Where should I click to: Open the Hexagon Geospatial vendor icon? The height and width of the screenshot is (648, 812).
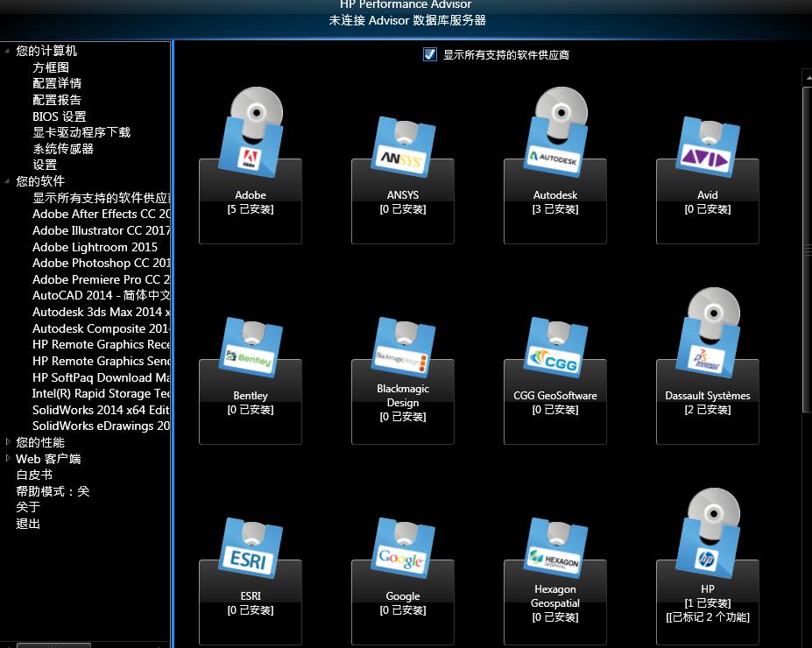click(x=555, y=547)
